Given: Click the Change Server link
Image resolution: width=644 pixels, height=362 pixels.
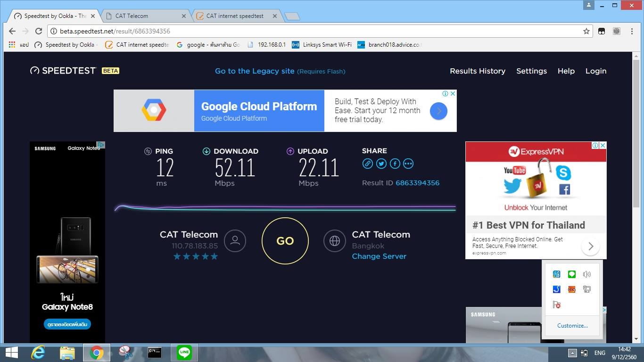Looking at the screenshot, I should pyautogui.click(x=379, y=256).
